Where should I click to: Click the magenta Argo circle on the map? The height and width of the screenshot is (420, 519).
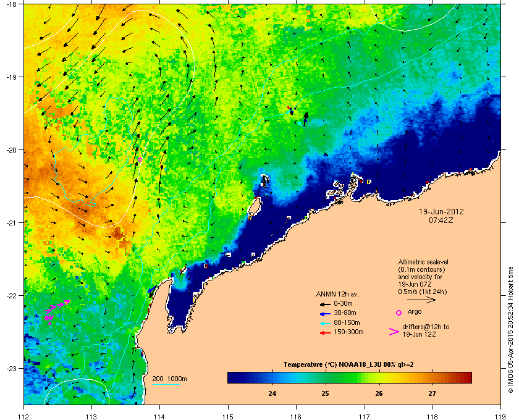click(x=140, y=159)
